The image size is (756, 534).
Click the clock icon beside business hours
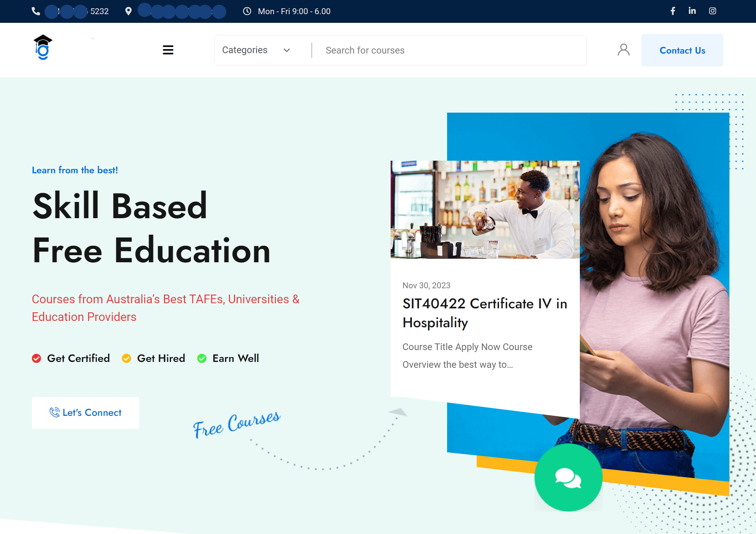pyautogui.click(x=247, y=11)
